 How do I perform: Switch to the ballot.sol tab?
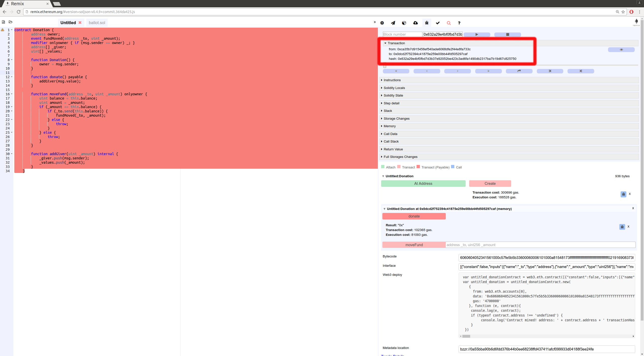(97, 23)
